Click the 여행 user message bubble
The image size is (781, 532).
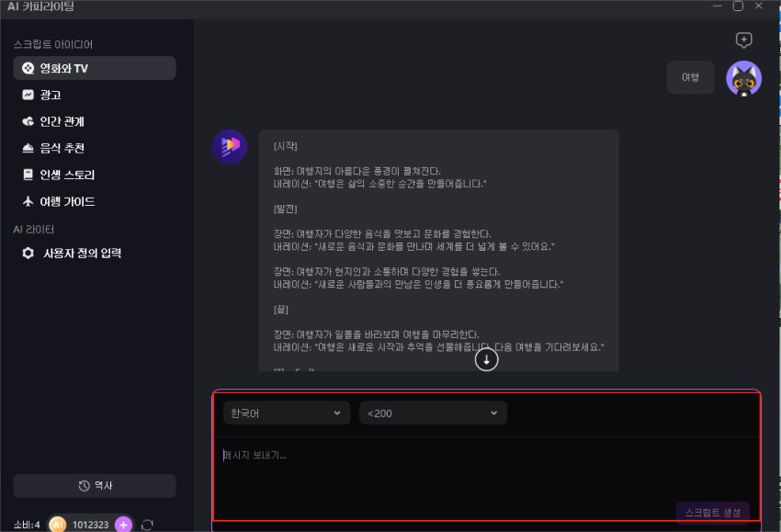[x=690, y=78]
